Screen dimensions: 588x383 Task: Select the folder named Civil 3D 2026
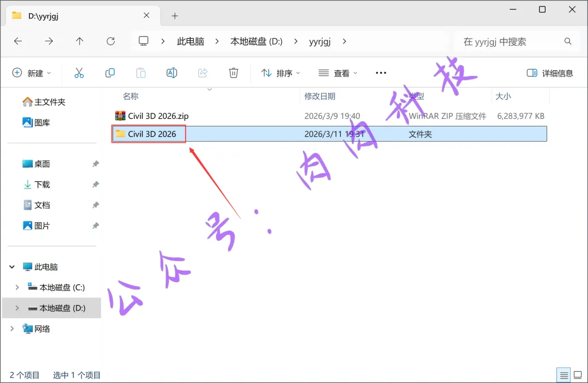[152, 134]
